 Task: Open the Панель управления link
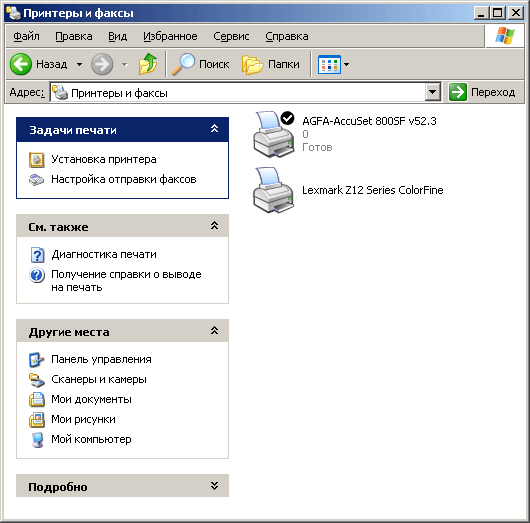[101, 359]
